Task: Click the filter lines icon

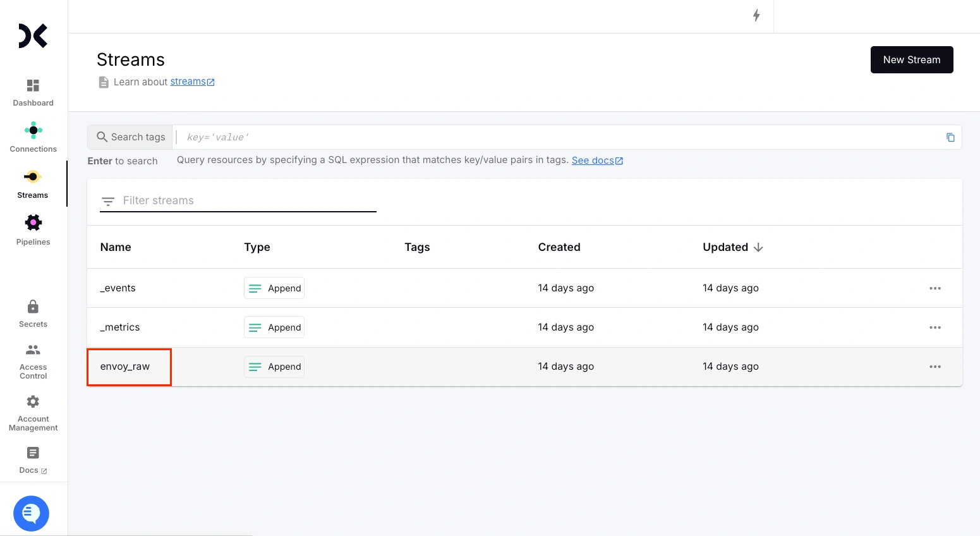Action: pos(108,201)
